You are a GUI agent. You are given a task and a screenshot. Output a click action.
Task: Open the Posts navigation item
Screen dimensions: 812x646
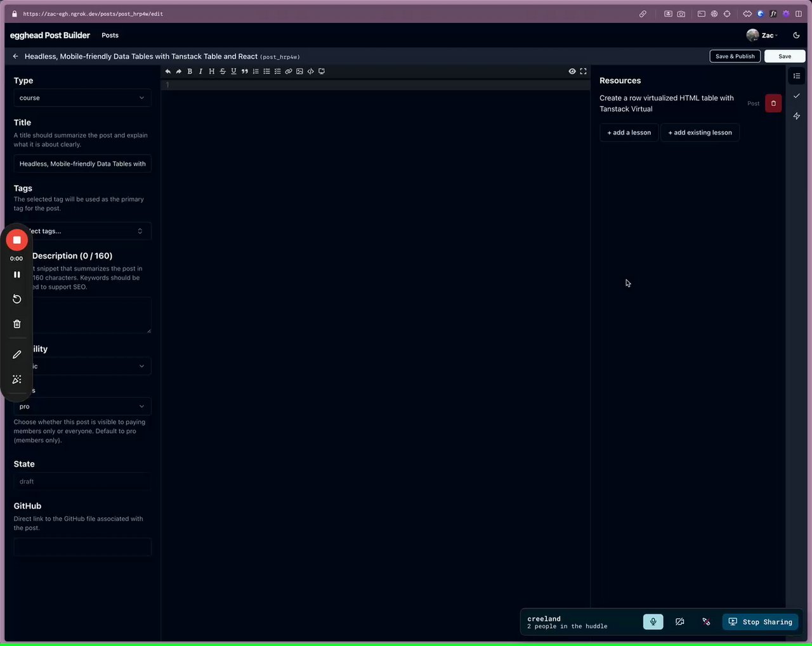click(110, 36)
